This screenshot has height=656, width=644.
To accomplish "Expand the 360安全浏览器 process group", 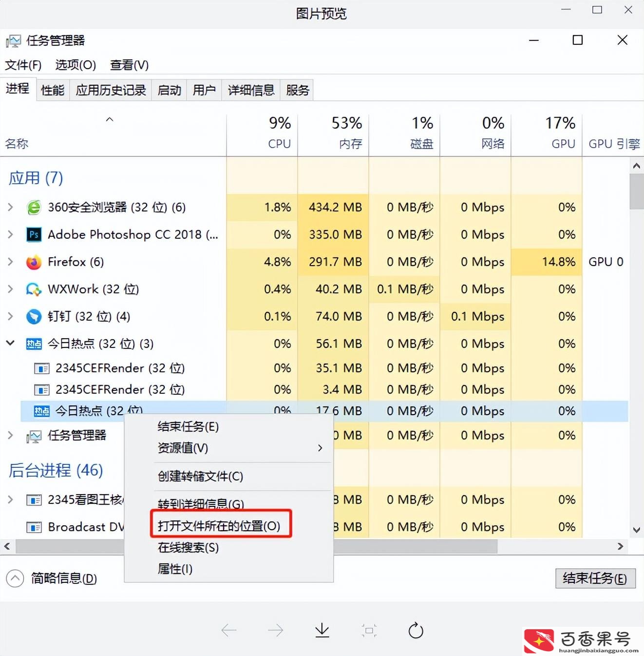I will point(10,207).
